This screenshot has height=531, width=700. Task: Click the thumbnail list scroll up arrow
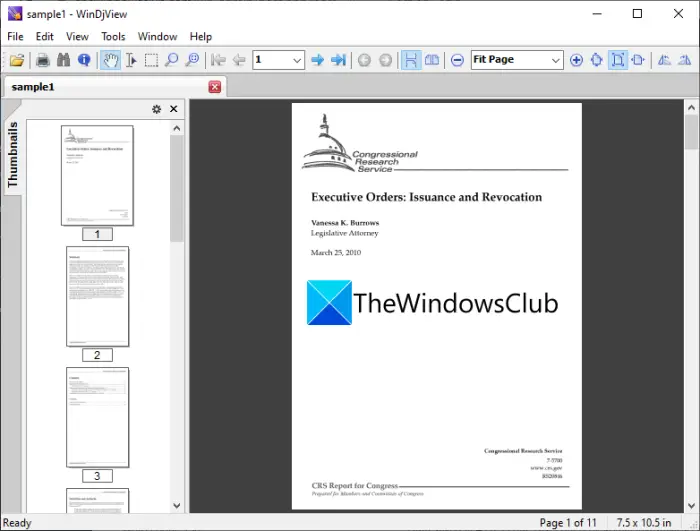177,129
